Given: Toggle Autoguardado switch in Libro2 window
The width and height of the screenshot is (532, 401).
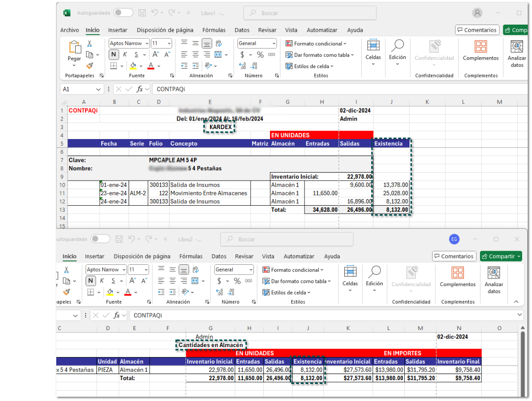Looking at the screenshot, I should coord(100,239).
